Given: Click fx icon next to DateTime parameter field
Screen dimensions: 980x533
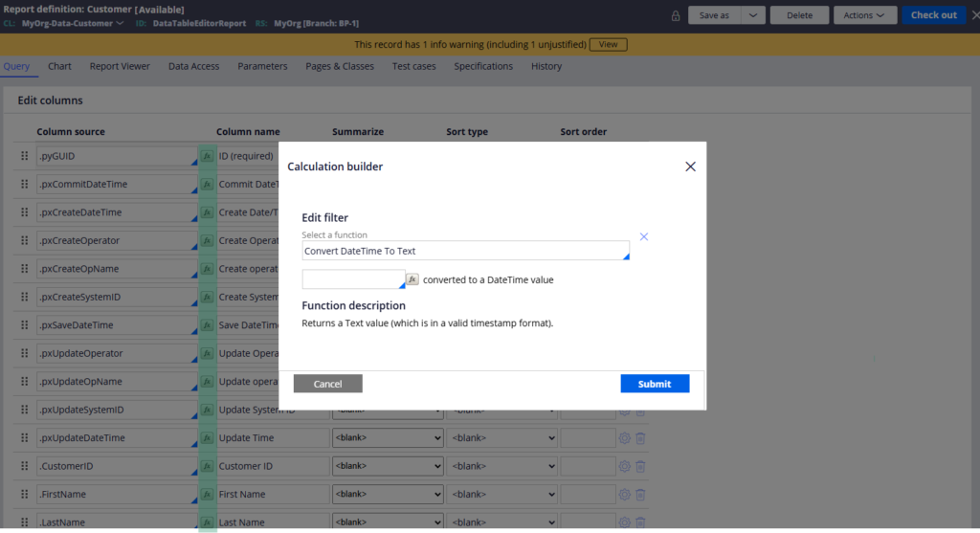Looking at the screenshot, I should point(412,279).
